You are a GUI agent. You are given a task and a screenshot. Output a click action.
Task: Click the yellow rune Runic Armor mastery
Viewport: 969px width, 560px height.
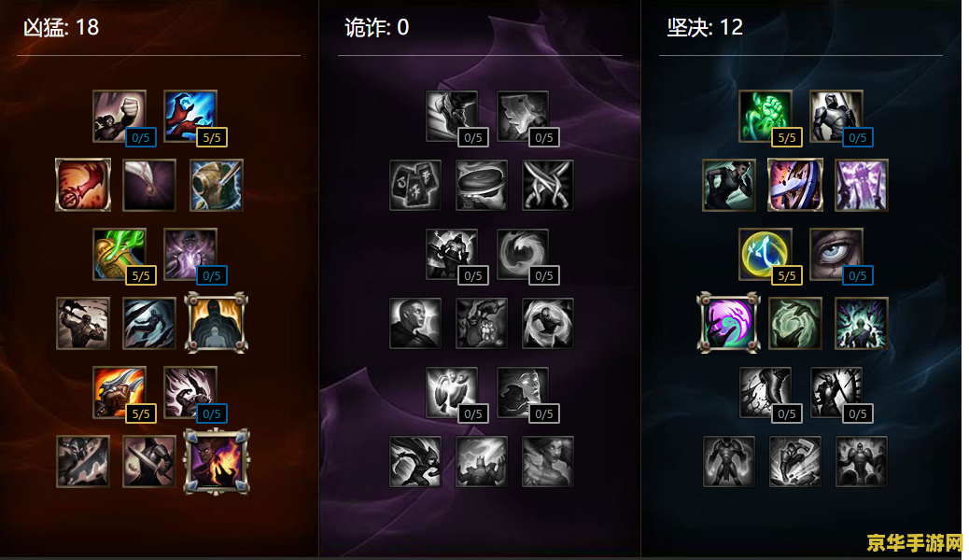pyautogui.click(x=765, y=254)
